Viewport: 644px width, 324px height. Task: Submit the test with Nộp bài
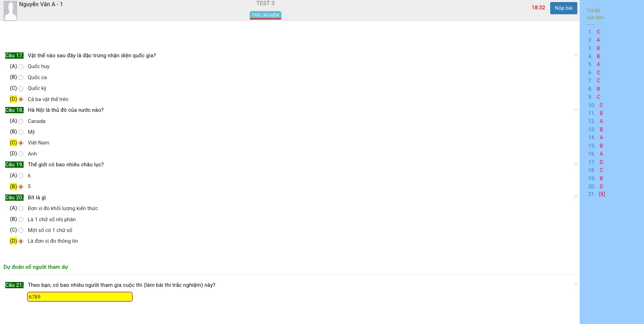pos(563,8)
